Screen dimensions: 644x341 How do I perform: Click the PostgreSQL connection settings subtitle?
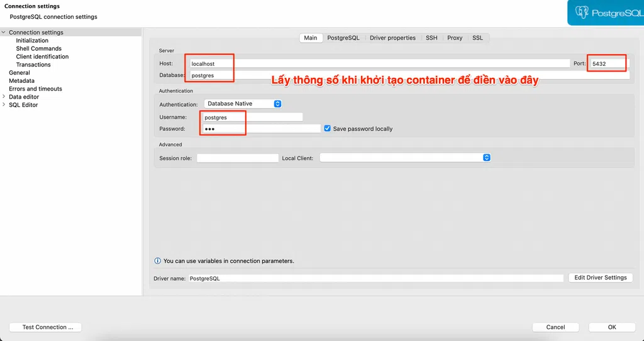(x=53, y=17)
